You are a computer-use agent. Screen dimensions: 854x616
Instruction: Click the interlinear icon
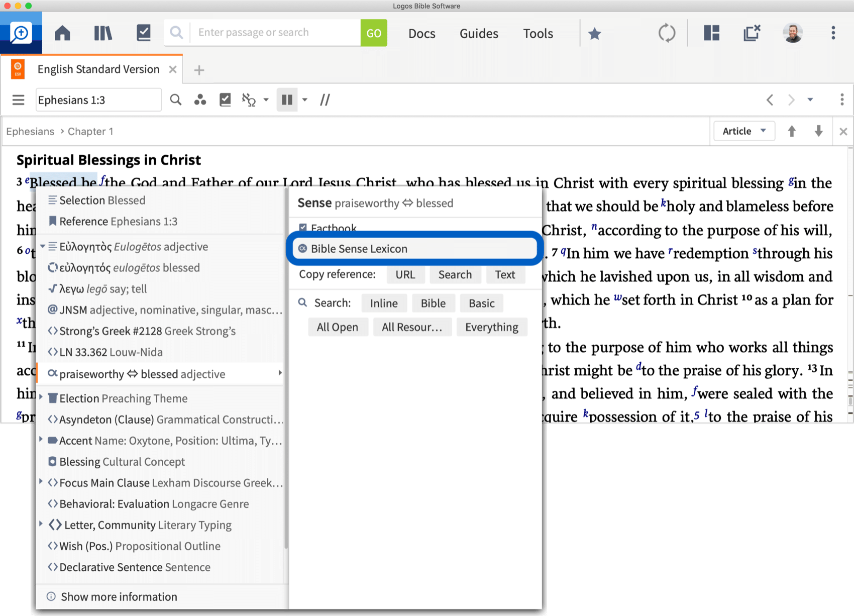(249, 100)
